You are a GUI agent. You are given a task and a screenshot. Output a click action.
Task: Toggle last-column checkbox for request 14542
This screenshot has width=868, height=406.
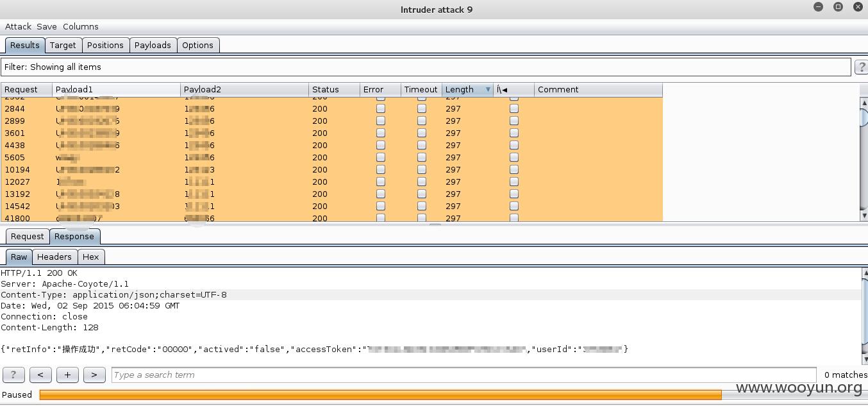(514, 206)
